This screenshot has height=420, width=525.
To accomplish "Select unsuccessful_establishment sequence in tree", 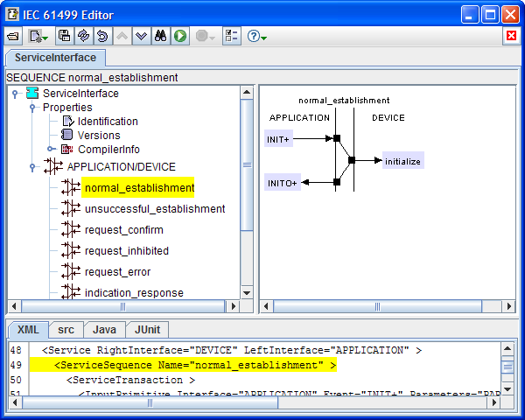I will click(x=154, y=209).
